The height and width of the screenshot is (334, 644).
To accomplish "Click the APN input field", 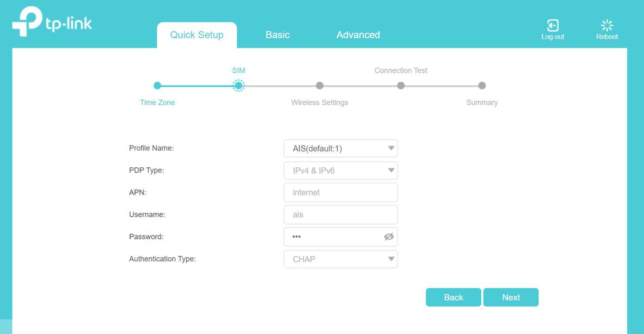I will [340, 193].
